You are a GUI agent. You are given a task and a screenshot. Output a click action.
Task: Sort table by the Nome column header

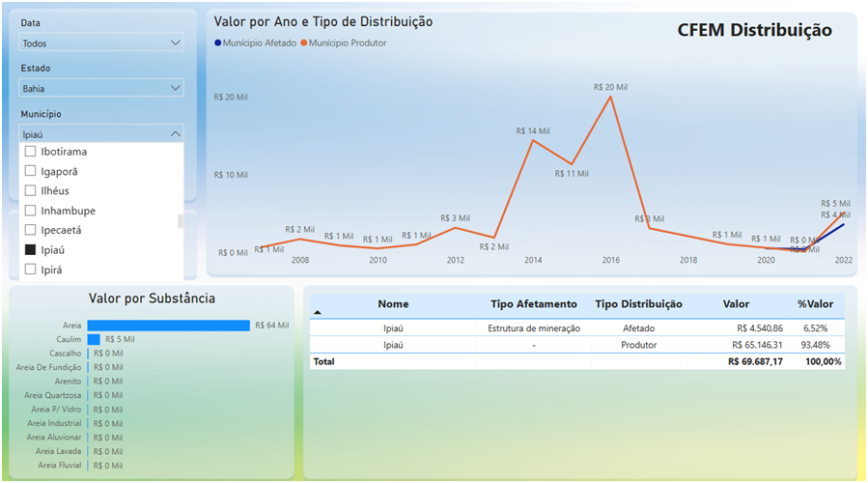tap(393, 304)
